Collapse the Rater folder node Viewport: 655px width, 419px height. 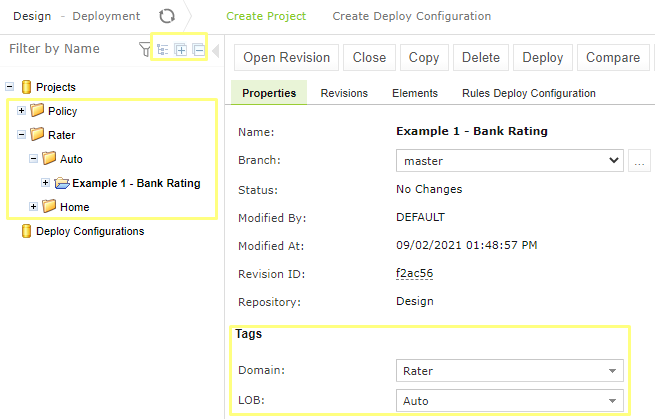coord(22,135)
